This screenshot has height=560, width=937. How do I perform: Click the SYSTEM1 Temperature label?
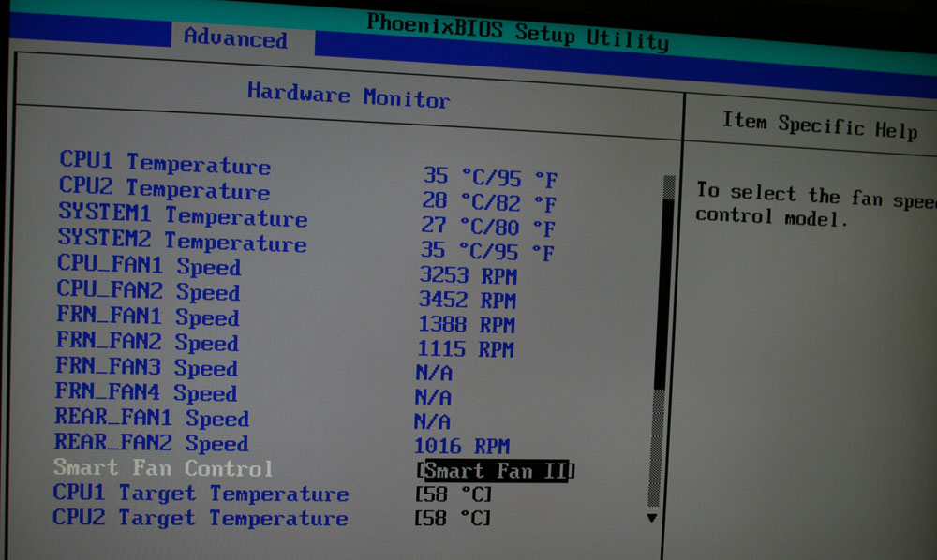coord(183,215)
